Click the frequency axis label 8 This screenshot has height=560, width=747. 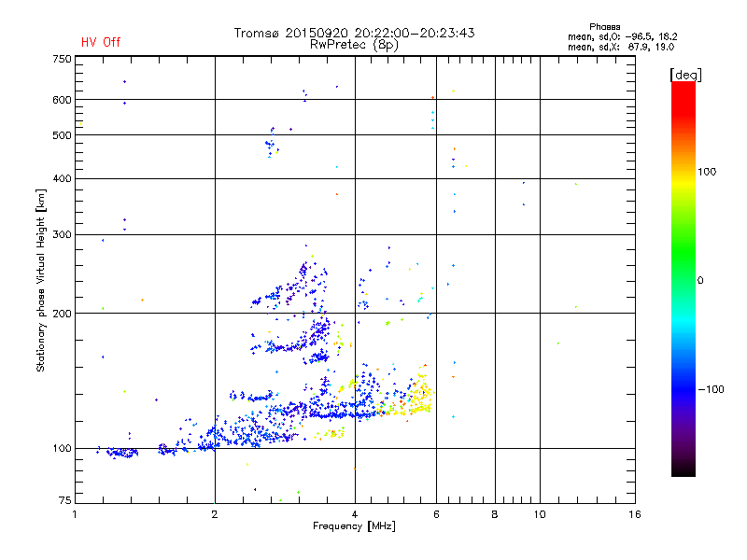coord(495,514)
